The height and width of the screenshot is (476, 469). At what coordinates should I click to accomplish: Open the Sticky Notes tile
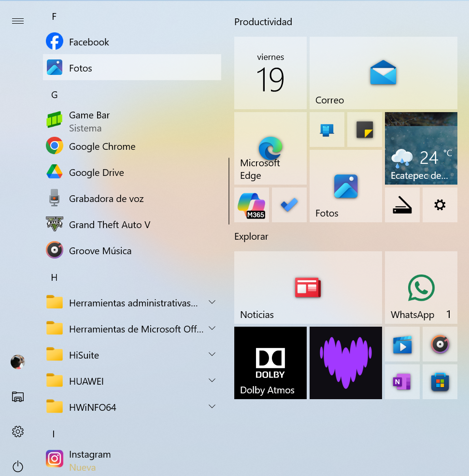(365, 130)
